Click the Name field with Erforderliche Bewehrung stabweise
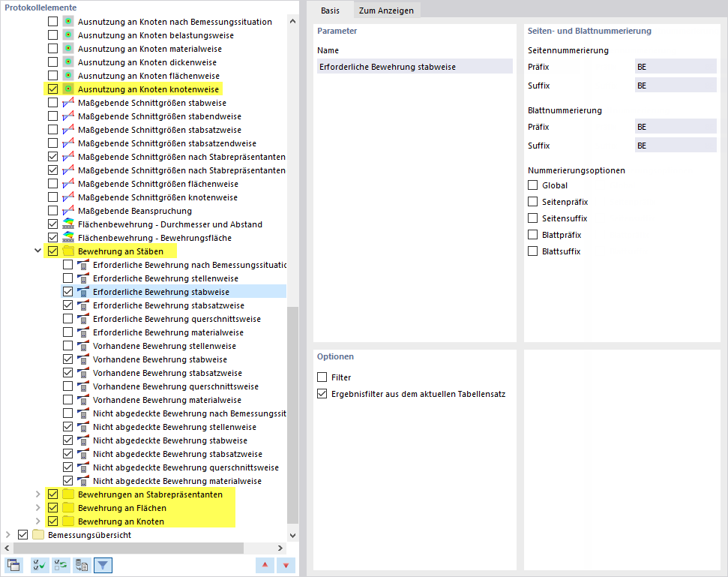This screenshot has height=577, width=728. point(415,67)
